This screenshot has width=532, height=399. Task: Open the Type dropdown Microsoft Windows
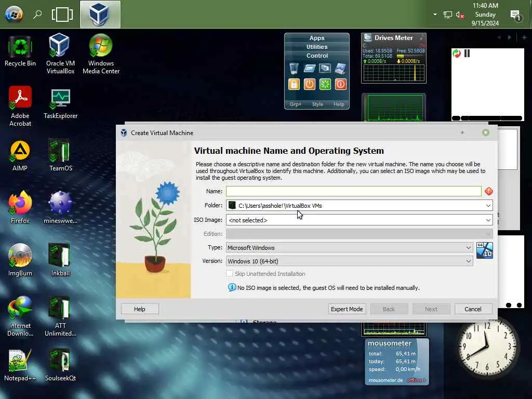click(349, 248)
